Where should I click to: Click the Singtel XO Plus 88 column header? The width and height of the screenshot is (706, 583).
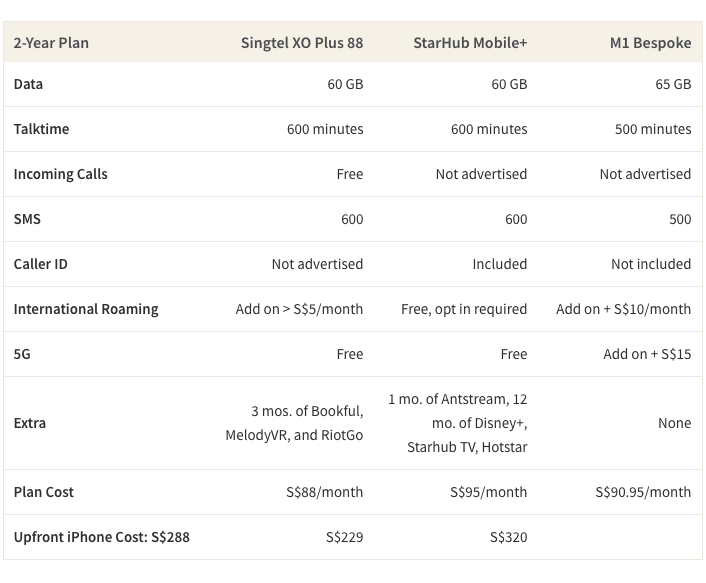(302, 43)
